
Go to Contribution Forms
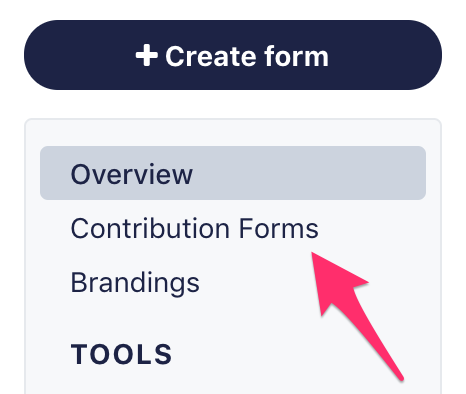[195, 229]
